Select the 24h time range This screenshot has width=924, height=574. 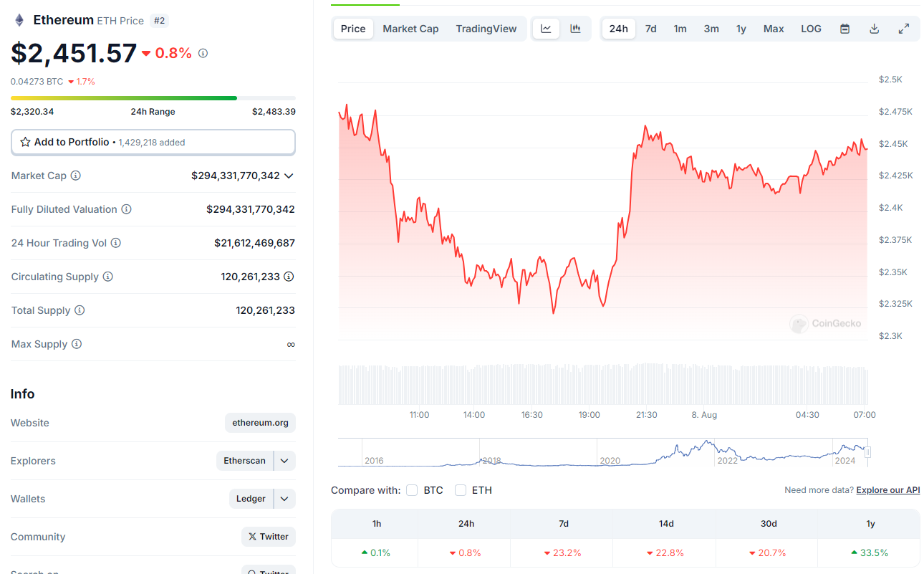(x=618, y=29)
